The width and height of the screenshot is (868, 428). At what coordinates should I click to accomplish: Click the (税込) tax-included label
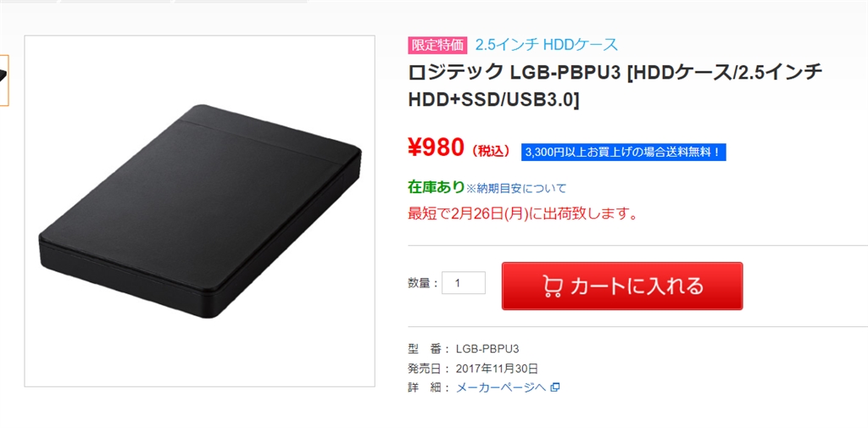coord(491,151)
